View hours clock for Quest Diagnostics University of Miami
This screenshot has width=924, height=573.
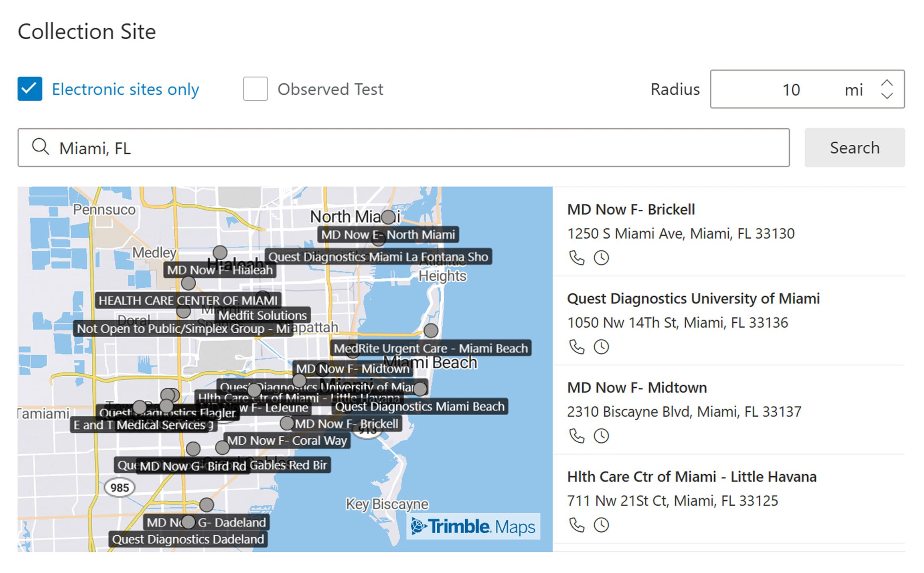(x=601, y=347)
